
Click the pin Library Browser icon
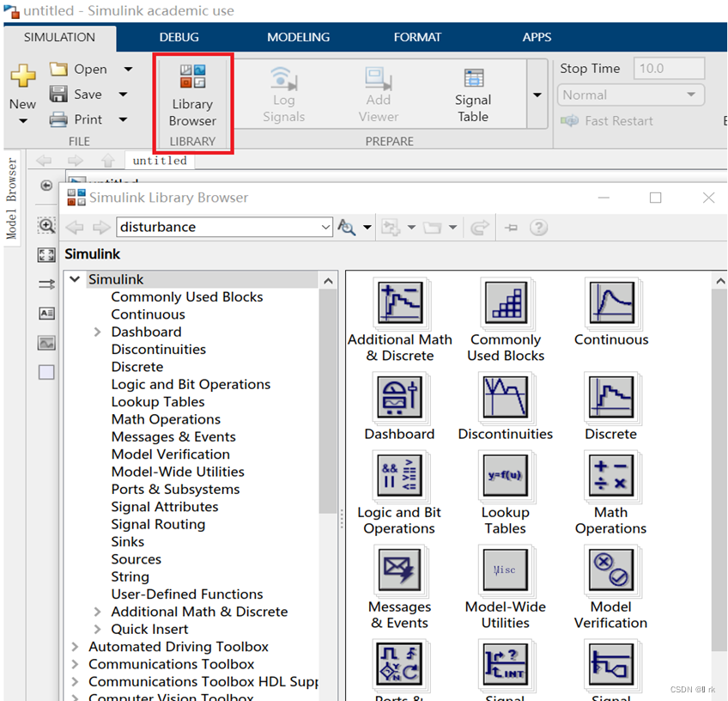511,228
